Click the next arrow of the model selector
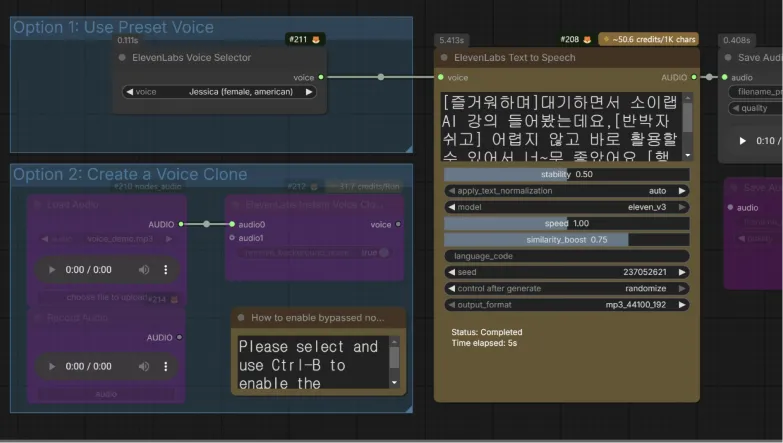The height and width of the screenshot is (443, 783). [682, 207]
